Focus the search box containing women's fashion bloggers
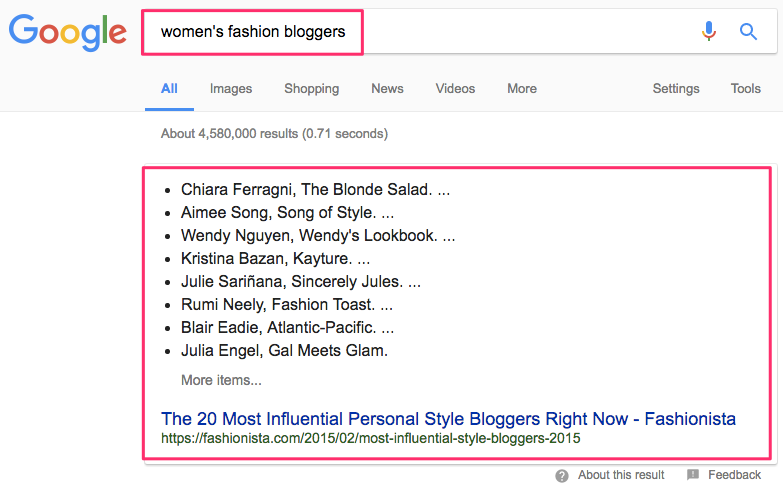Viewport: 783px width, 490px height. pyautogui.click(x=458, y=31)
